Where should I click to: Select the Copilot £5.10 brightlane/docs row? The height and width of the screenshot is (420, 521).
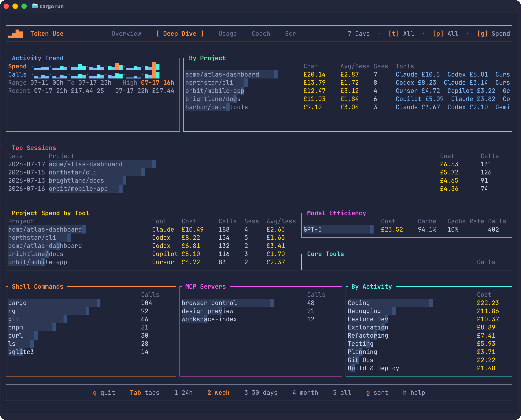point(152,254)
